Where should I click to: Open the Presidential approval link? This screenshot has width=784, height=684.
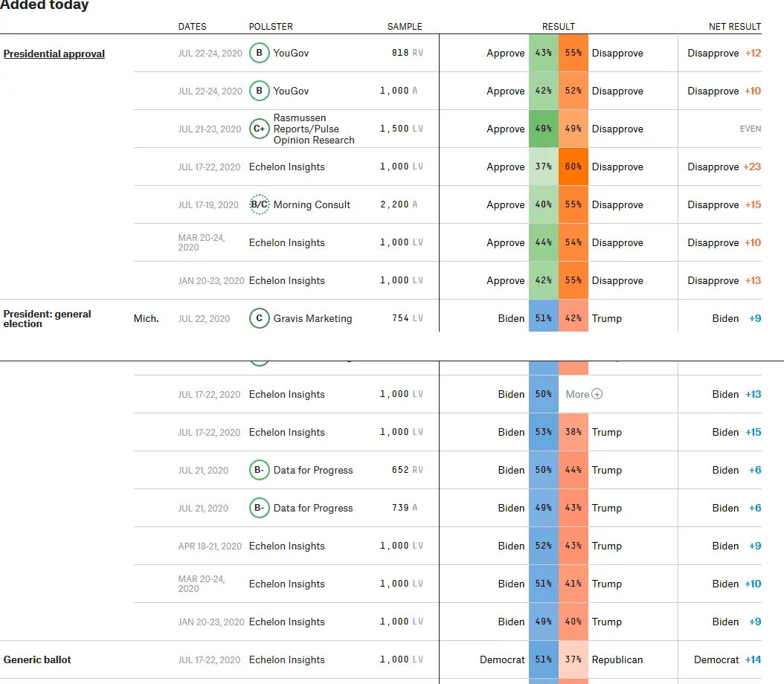coord(54,54)
